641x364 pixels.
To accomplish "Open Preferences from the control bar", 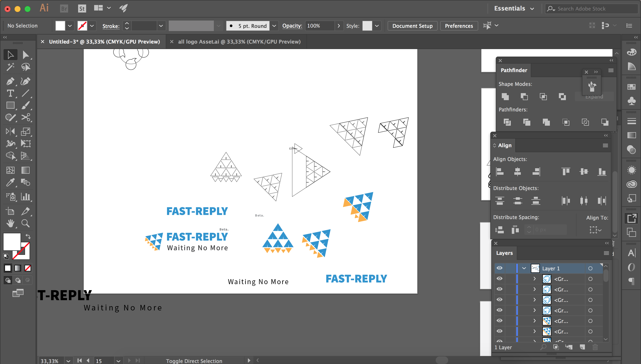I will (459, 26).
